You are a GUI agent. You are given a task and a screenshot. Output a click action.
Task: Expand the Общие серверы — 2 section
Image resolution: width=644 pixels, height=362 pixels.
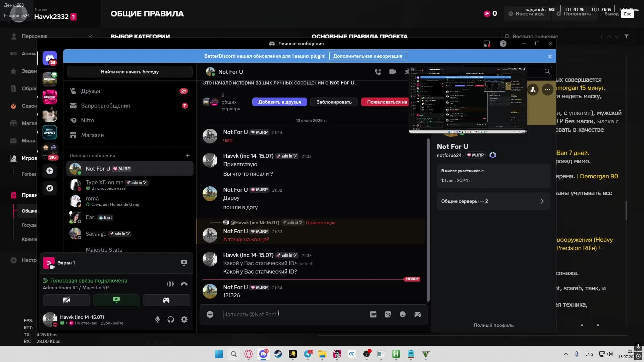[493, 201]
